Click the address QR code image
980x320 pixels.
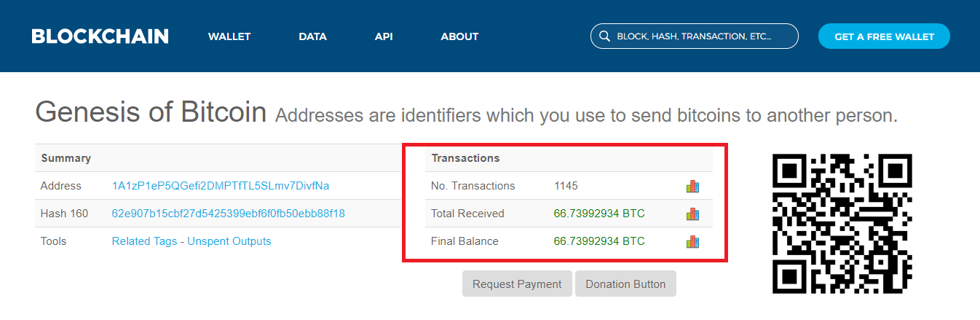point(842,224)
